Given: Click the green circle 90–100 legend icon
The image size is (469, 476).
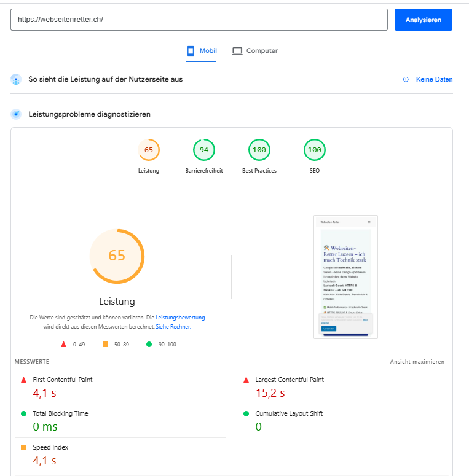Looking at the screenshot, I should pyautogui.click(x=149, y=344).
